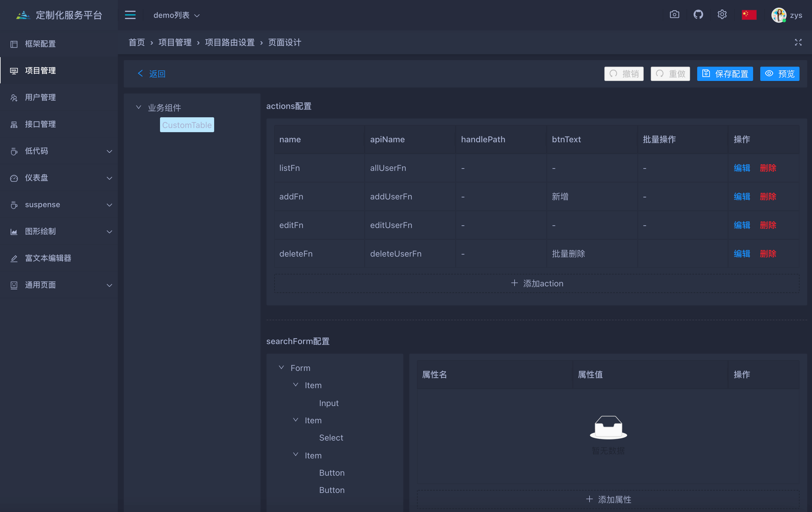Click the 预览 preview button
Screen dimensions: 812x512
point(779,74)
